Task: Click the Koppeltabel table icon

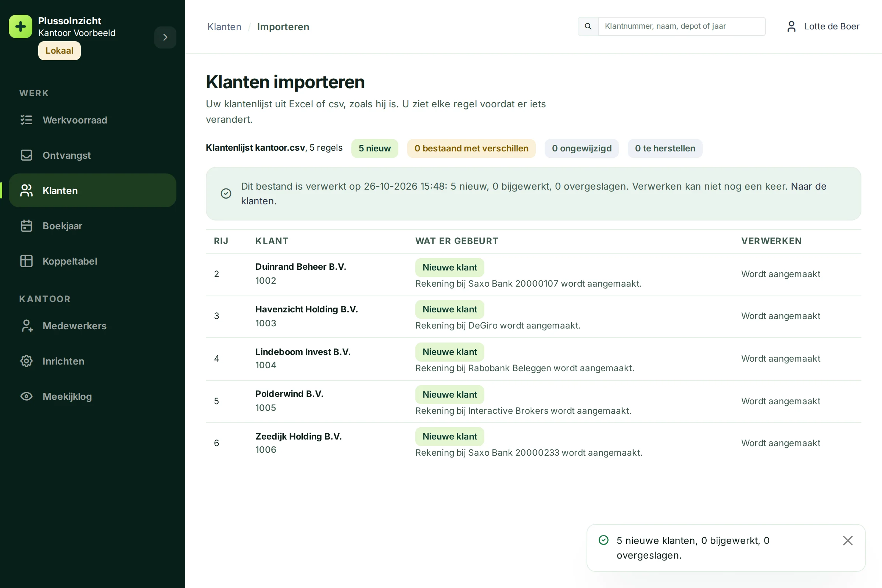Action: [26, 261]
